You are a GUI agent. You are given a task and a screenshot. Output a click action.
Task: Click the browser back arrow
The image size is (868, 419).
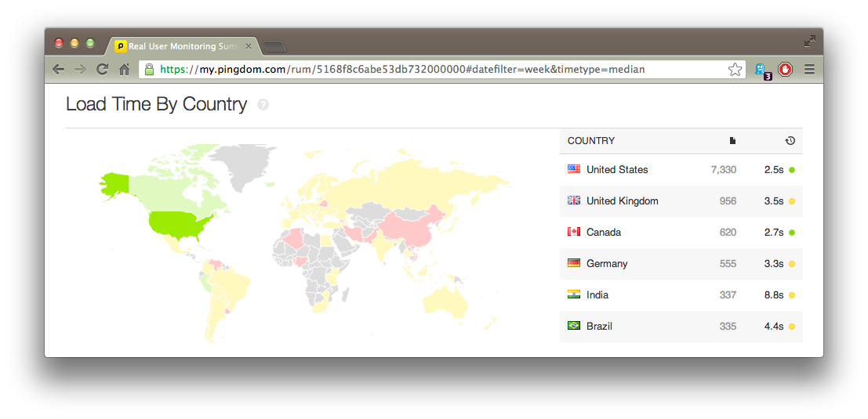(58, 69)
